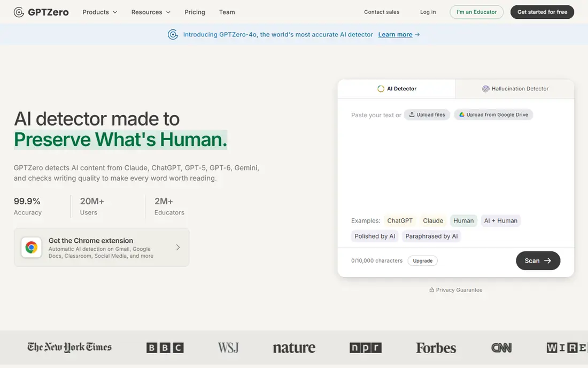Switch to the Hallucination Detector tab
Image resolution: width=588 pixels, height=368 pixels.
click(x=515, y=89)
